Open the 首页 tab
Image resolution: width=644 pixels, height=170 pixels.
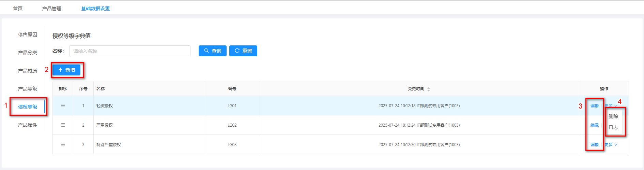(18, 9)
